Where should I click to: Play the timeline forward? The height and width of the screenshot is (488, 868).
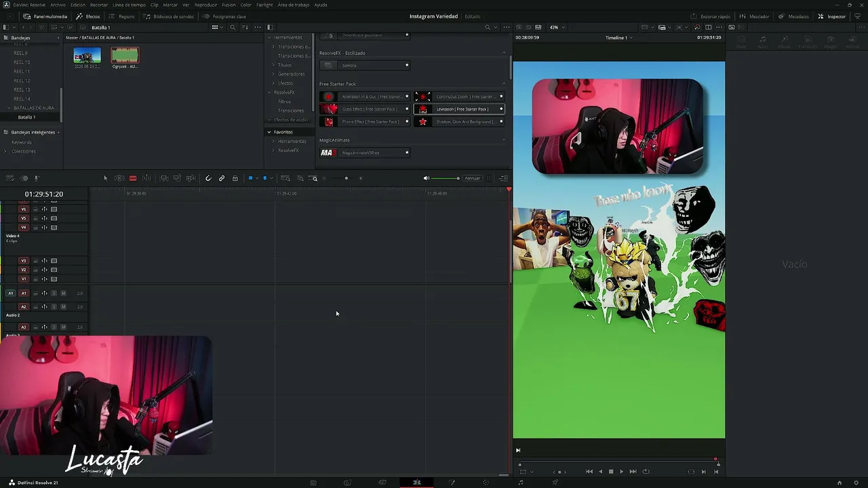pos(621,472)
